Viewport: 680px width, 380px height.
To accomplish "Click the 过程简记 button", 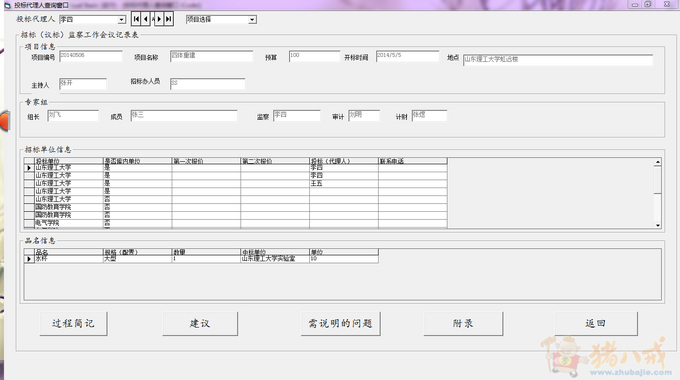I will [73, 324].
